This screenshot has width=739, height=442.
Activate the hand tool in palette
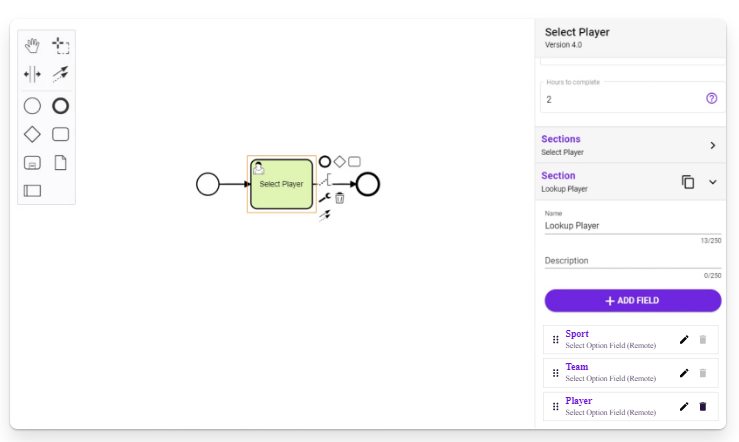pyautogui.click(x=32, y=45)
